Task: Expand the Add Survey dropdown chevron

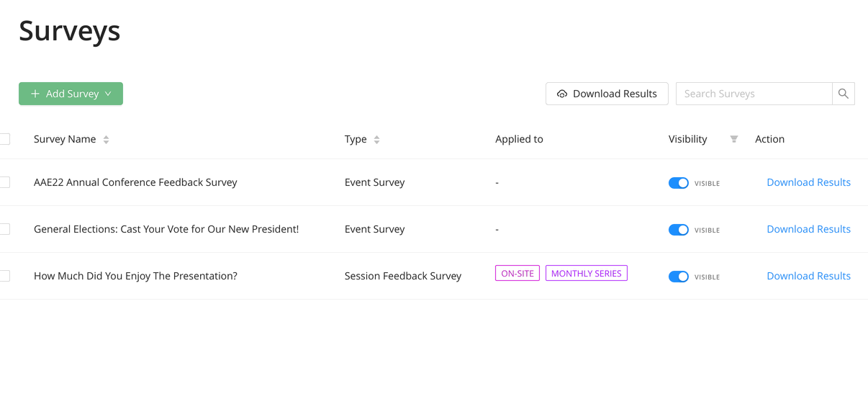Action: (108, 94)
